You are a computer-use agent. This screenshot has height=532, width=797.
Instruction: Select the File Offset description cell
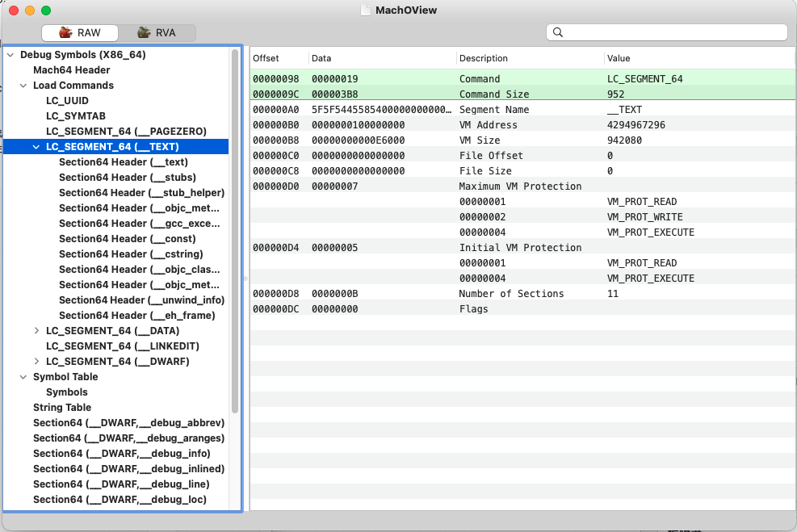click(491, 156)
